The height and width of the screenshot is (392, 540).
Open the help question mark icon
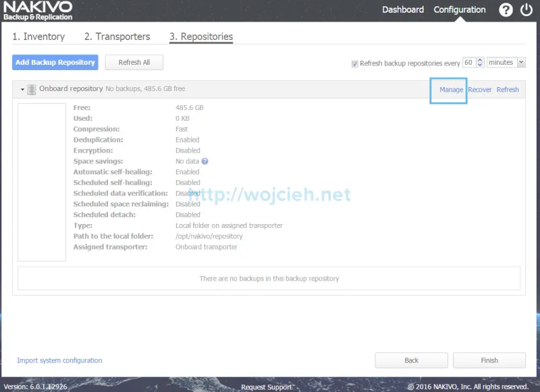point(506,9)
